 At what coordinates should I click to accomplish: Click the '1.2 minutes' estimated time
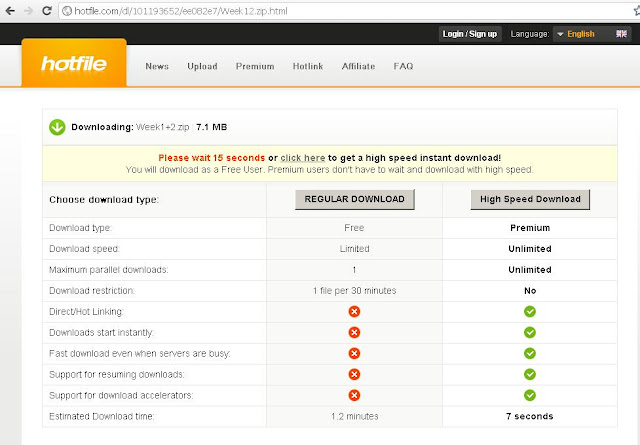[x=354, y=416]
